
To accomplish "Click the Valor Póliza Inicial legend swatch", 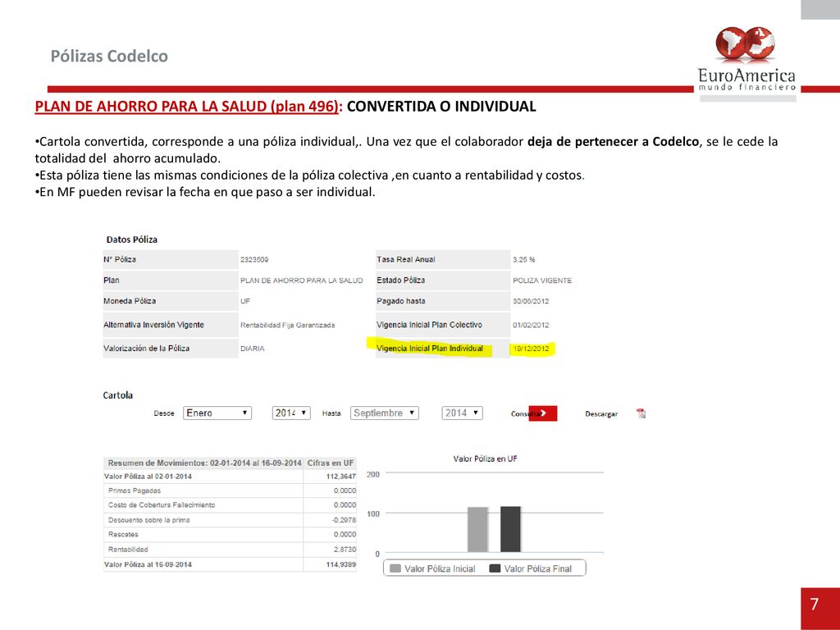I will tap(395, 568).
